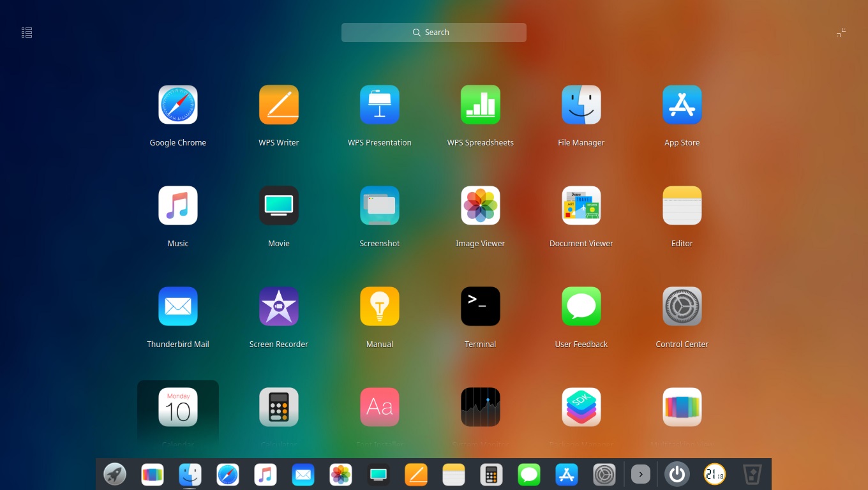Open WPS Spreadsheets
The width and height of the screenshot is (868, 490).
point(481,105)
